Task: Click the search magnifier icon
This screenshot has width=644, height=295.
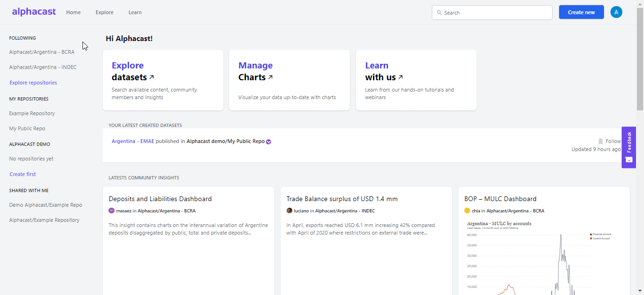Action: (439, 13)
